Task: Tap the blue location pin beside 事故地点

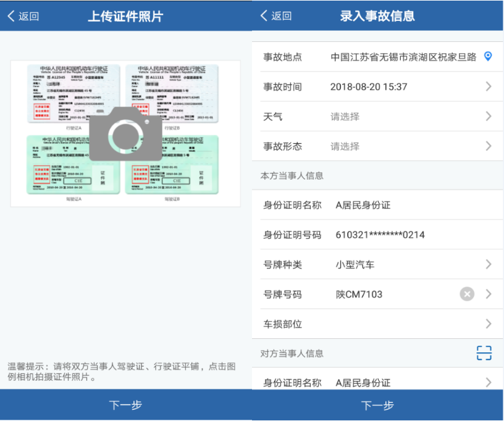Action: tap(488, 56)
